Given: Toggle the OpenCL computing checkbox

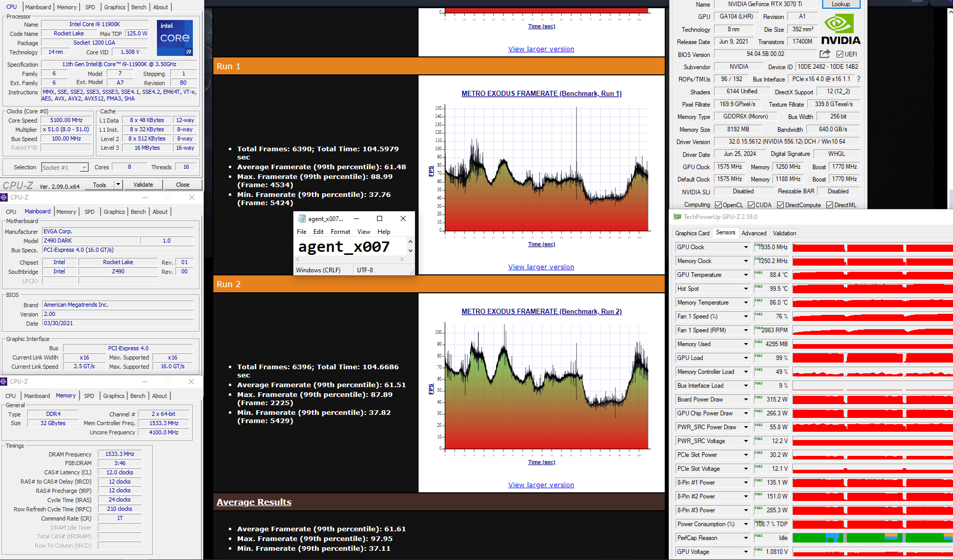Looking at the screenshot, I should pyautogui.click(x=718, y=205).
